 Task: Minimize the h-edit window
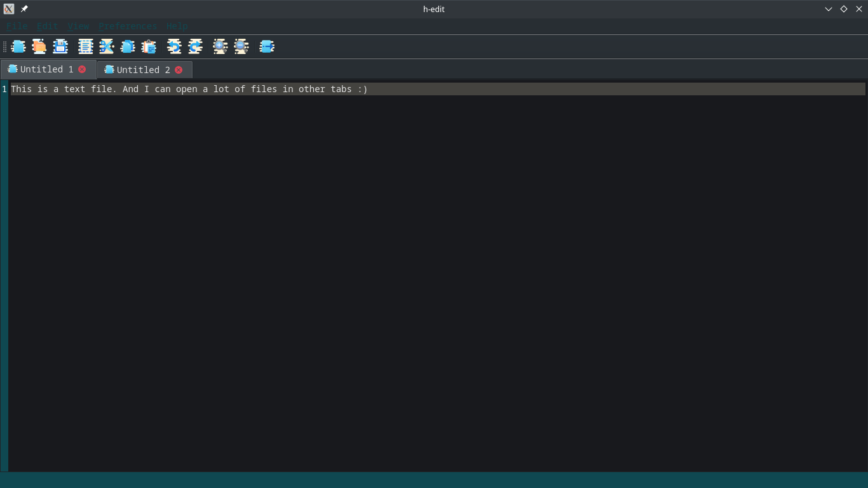click(x=829, y=9)
